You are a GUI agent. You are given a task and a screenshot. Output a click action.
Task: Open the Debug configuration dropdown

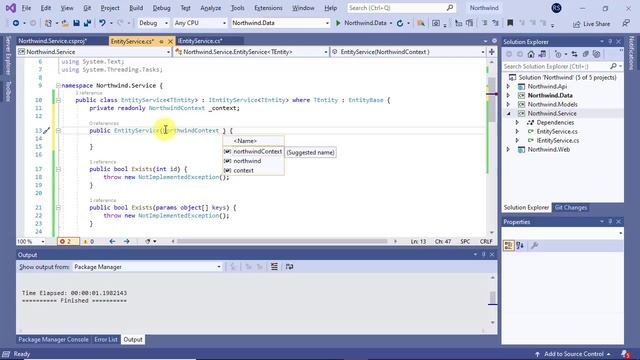click(x=153, y=23)
